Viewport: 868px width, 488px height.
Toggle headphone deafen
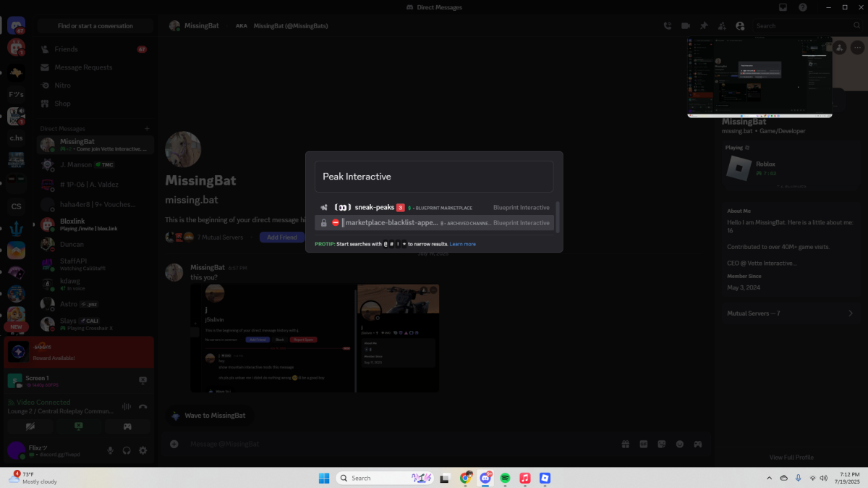[127, 450]
